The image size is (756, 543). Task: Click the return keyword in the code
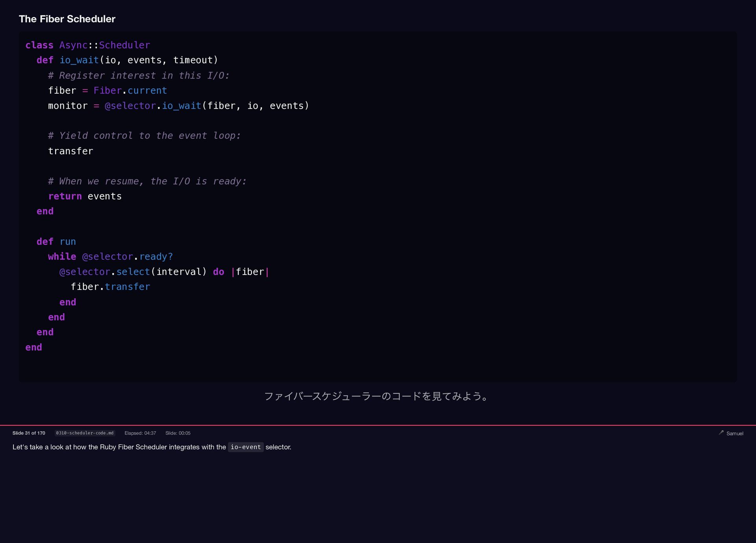65,196
